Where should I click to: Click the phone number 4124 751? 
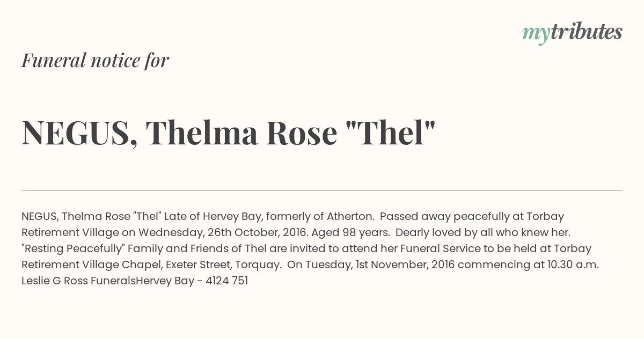click(x=226, y=281)
